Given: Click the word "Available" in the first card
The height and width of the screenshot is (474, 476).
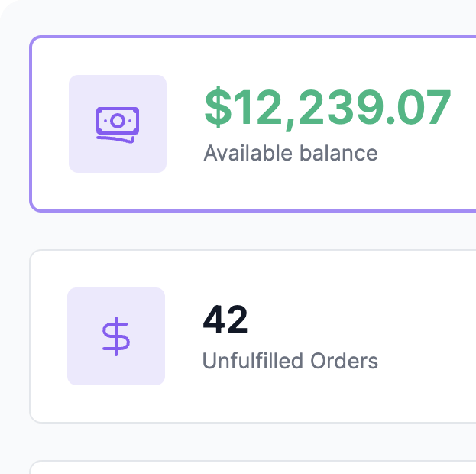Looking at the screenshot, I should pyautogui.click(x=248, y=153).
